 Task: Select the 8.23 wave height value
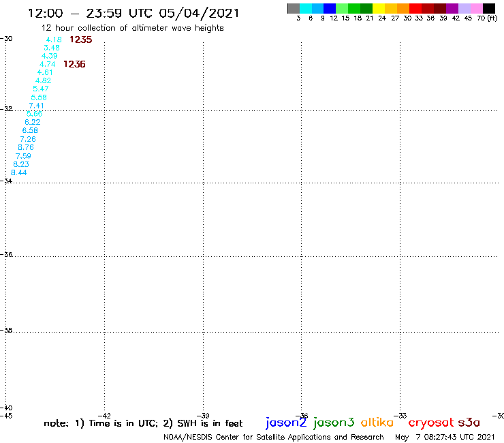[21, 164]
